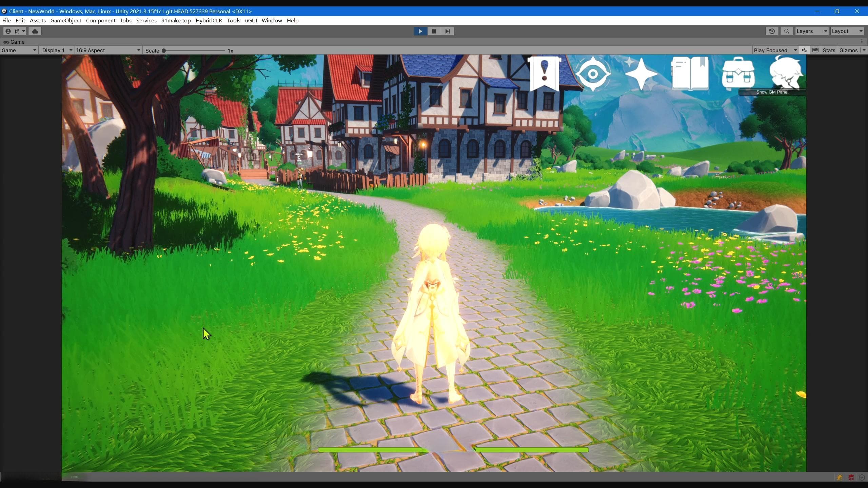Open the Window menu
This screenshot has height=488, width=868.
[x=272, y=21]
